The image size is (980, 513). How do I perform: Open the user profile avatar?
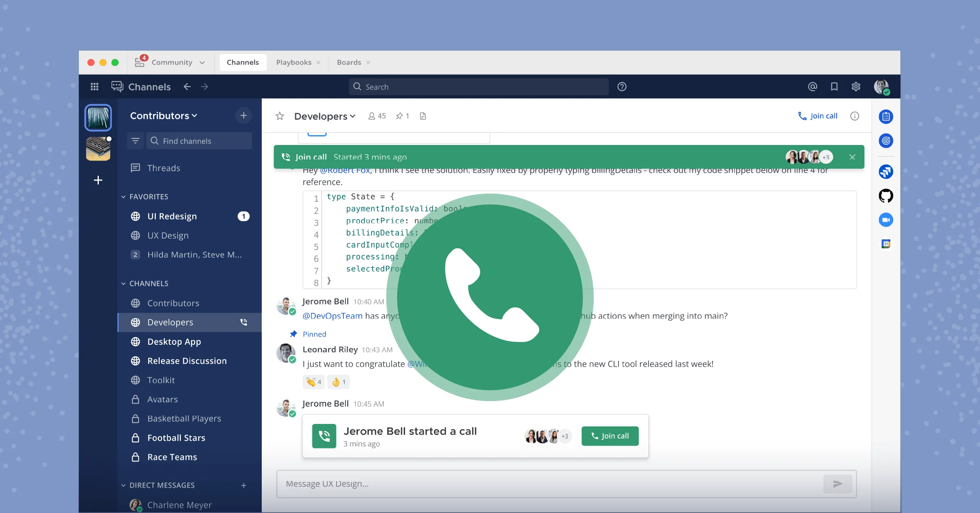pyautogui.click(x=882, y=87)
